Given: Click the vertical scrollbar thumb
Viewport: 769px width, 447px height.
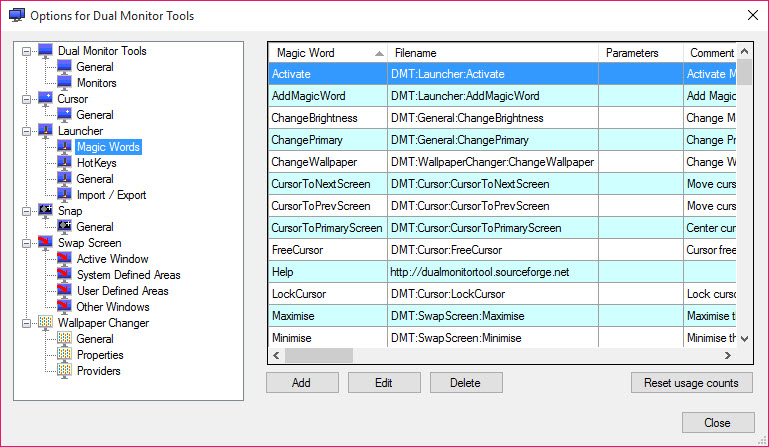Looking at the screenshot, I should pyautogui.click(x=744, y=72).
